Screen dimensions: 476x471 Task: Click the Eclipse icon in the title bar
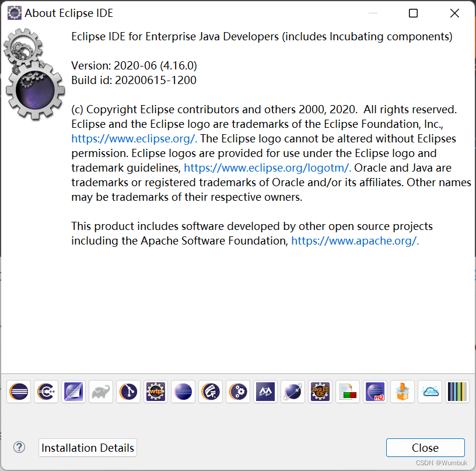13,12
